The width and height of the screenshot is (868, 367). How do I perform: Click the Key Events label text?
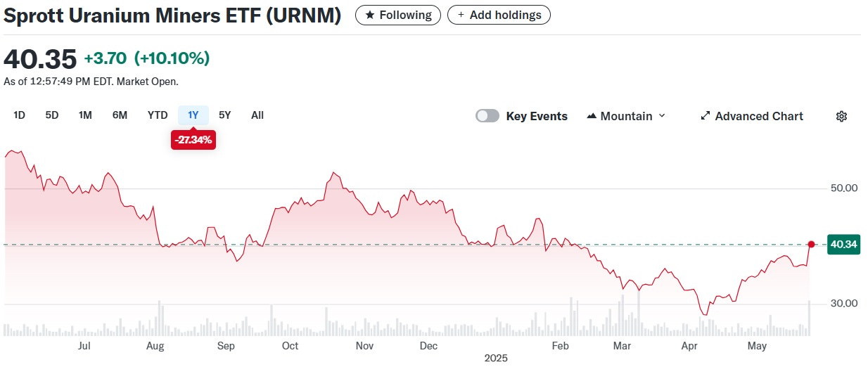point(537,117)
